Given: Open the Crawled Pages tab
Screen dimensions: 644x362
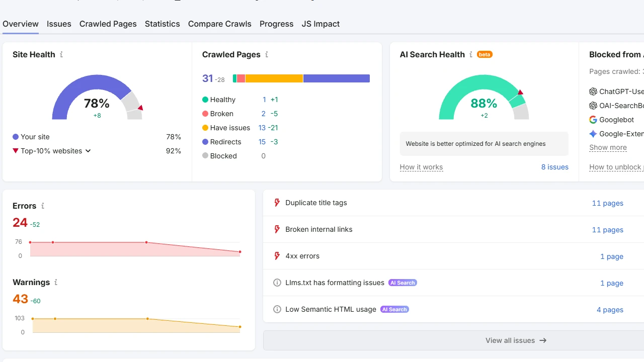Looking at the screenshot, I should [108, 24].
